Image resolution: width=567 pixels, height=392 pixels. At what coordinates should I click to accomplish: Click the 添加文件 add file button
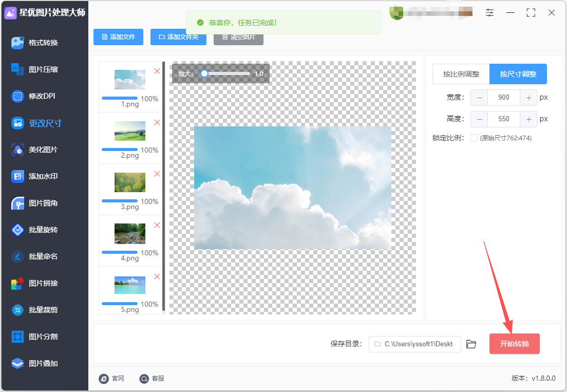click(x=118, y=37)
